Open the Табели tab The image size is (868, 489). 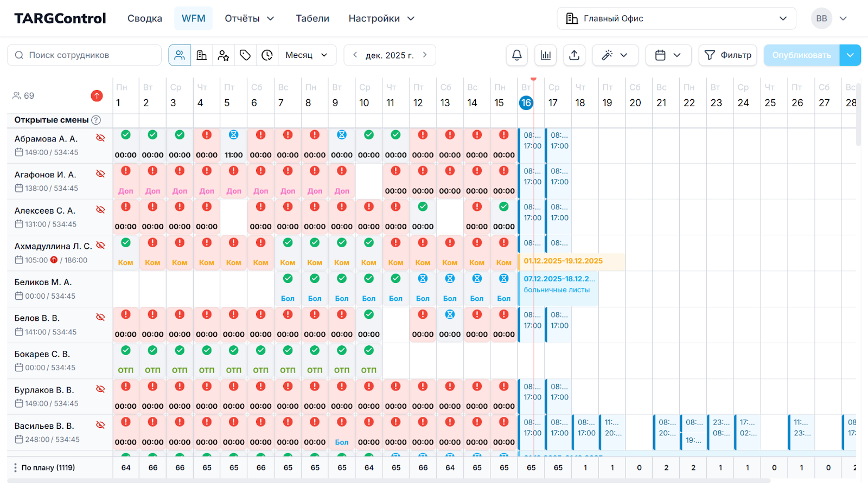(x=312, y=18)
